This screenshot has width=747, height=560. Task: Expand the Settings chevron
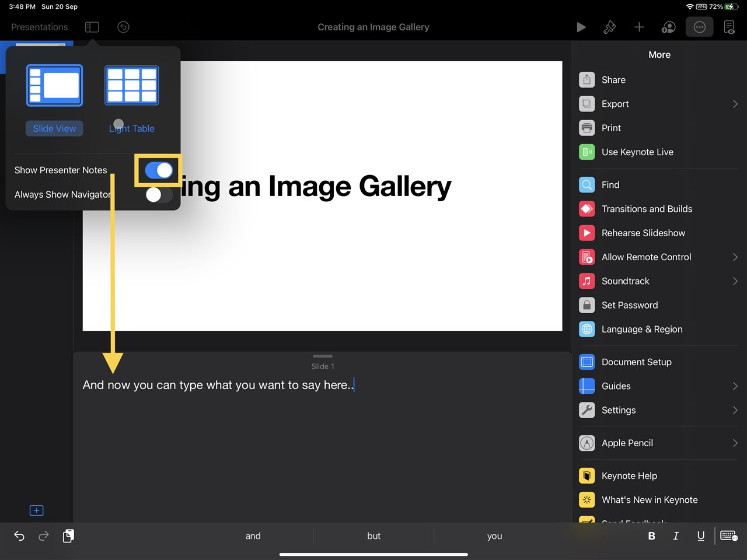pyautogui.click(x=735, y=410)
